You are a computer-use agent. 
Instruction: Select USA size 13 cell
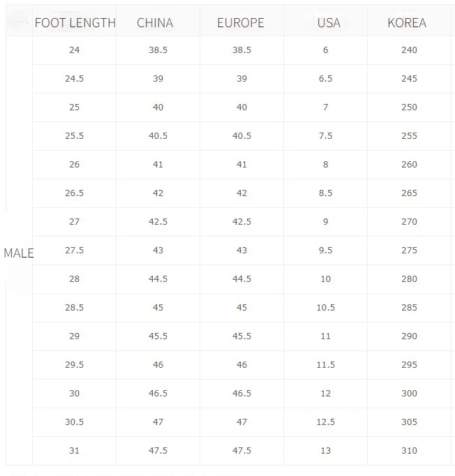[325, 451]
